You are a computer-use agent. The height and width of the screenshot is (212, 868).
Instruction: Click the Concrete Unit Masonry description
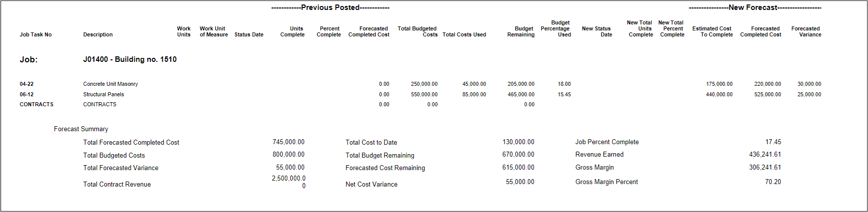tap(110, 84)
